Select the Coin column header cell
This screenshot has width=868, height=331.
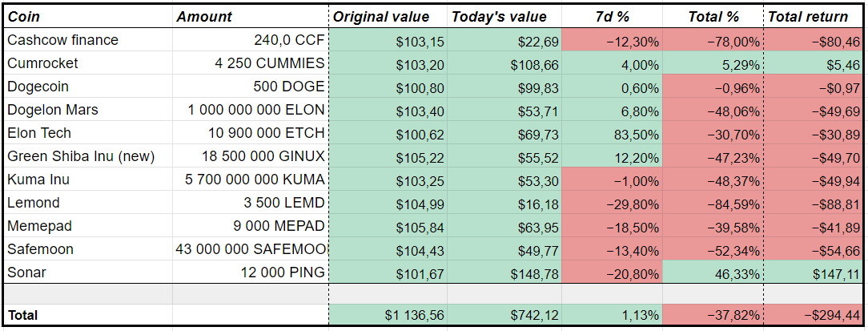click(87, 17)
